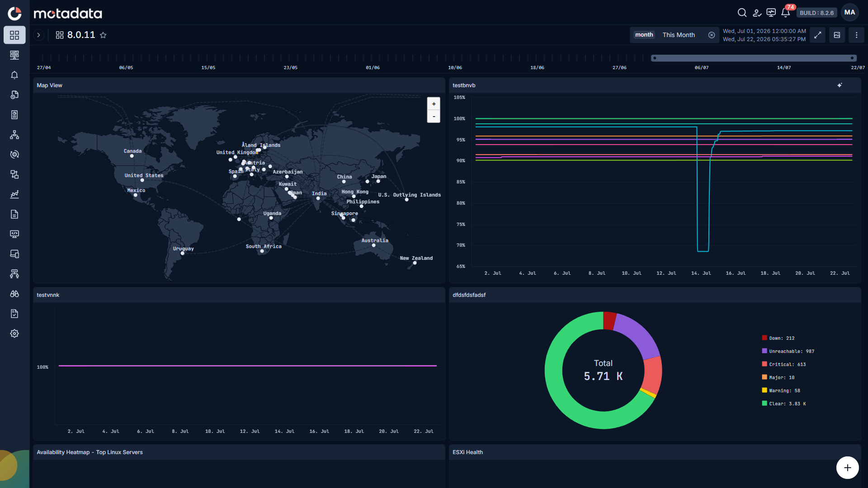Toggle the Warning: 58 legend entry
This screenshot has height=488, width=868.
[781, 390]
